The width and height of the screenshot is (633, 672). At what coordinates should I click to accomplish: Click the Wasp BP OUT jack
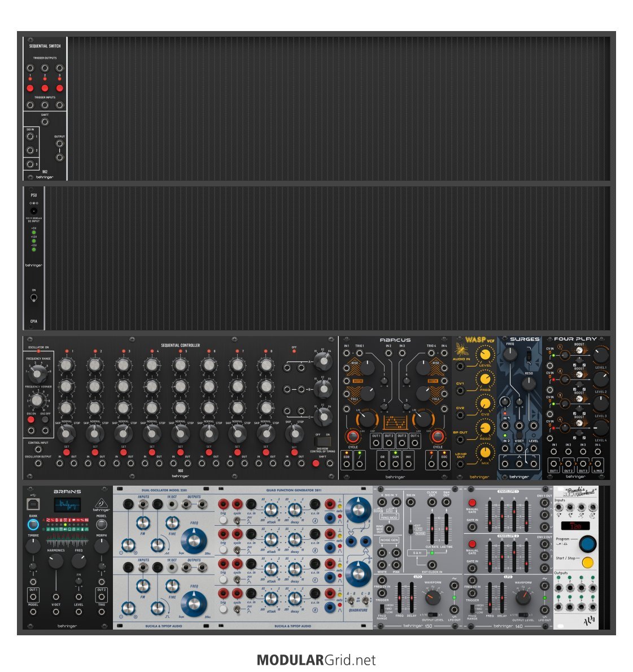click(460, 440)
